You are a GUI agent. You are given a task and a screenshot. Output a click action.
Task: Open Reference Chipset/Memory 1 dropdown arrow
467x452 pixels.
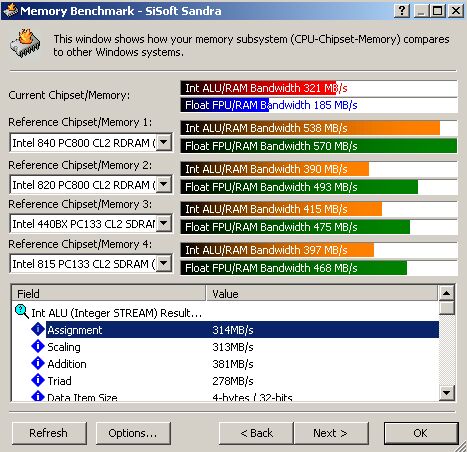[164, 143]
